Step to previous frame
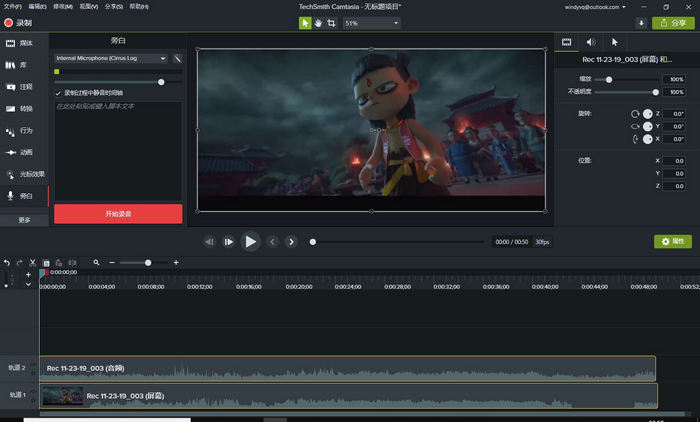The height and width of the screenshot is (422, 700). point(209,242)
